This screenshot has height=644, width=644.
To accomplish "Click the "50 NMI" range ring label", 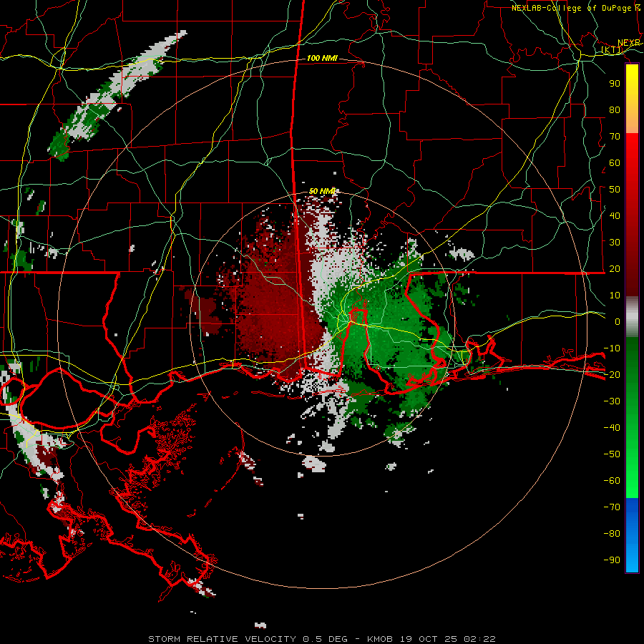I will click(x=323, y=191).
